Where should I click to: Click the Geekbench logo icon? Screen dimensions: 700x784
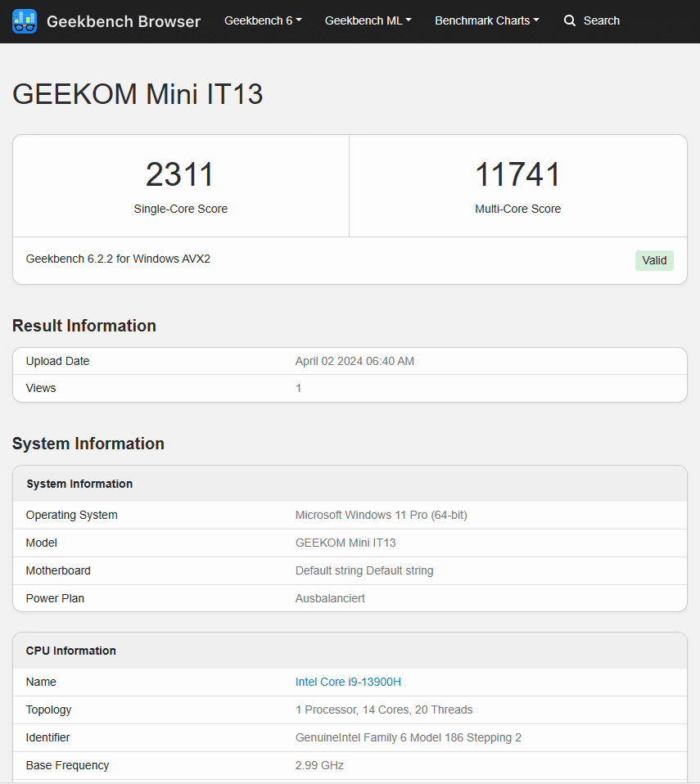click(x=24, y=21)
